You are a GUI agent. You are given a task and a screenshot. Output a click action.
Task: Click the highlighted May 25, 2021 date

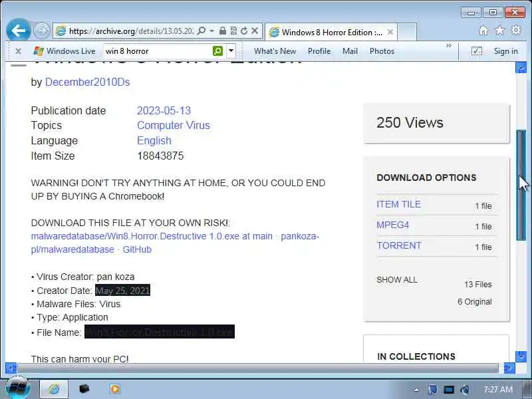point(122,291)
